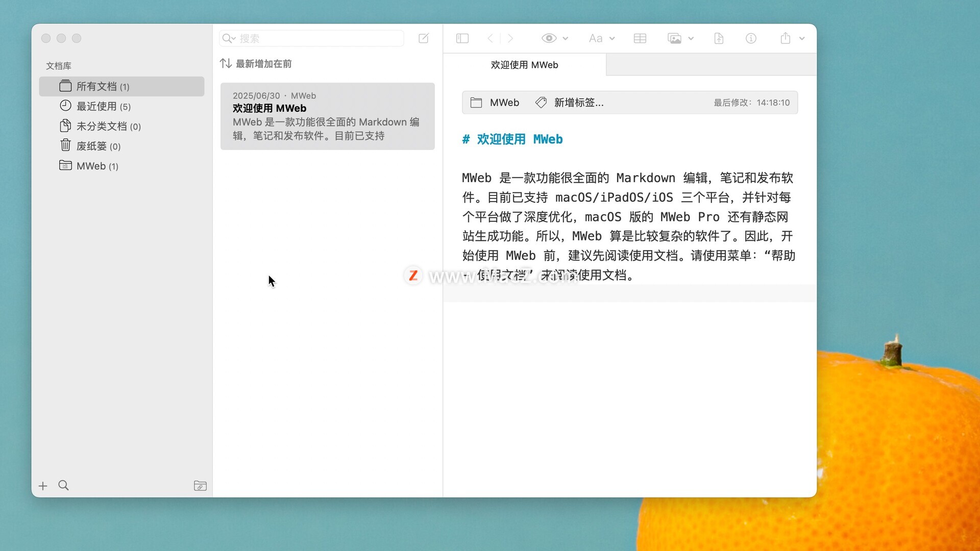This screenshot has width=980, height=551.
Task: Open 未分类文档 (0) category
Action: [x=121, y=126]
